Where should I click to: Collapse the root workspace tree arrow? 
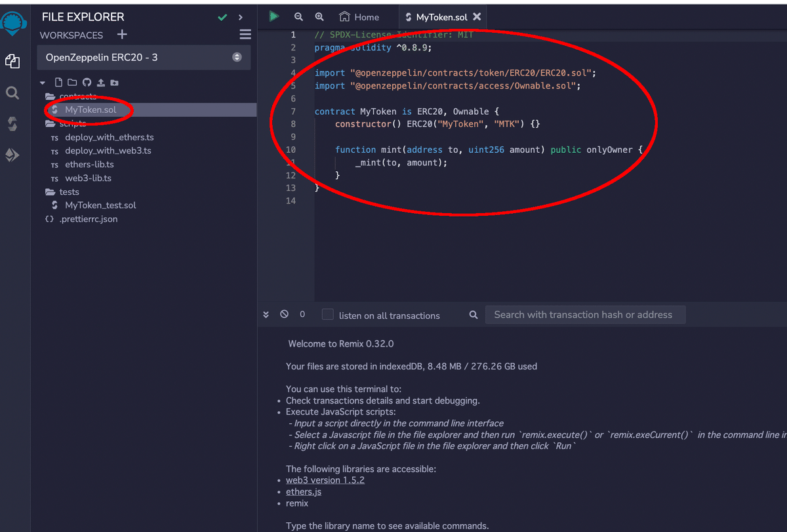click(x=43, y=83)
